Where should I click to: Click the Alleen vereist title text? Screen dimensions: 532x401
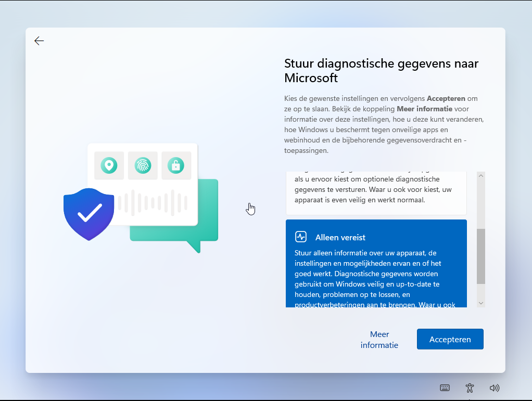(340, 237)
